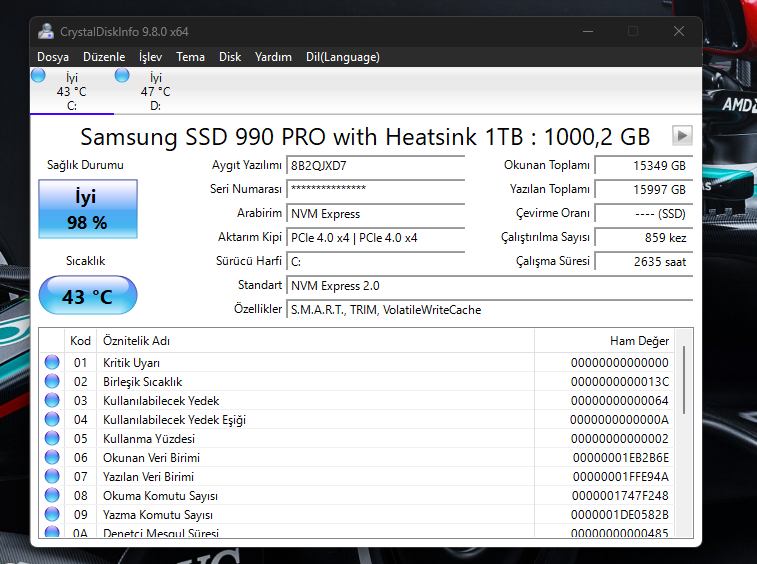
Task: Click the status orb for Yazma Komutu Sayısı row
Action: (x=52, y=515)
